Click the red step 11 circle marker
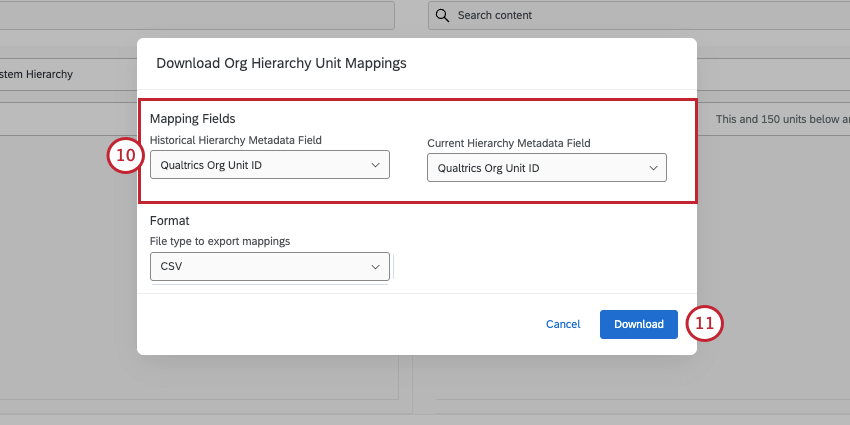The height and width of the screenshot is (425, 850). pos(705,323)
